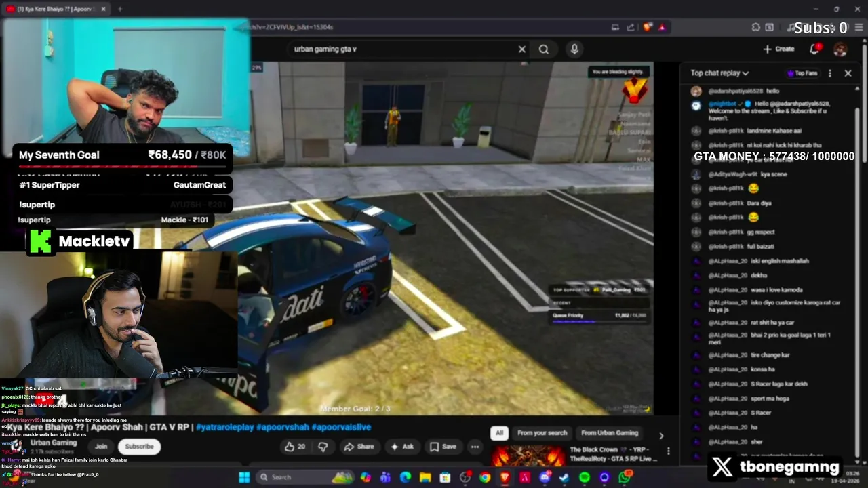868x488 pixels.
Task: Open Copilot from the taskbar
Action: point(366,477)
